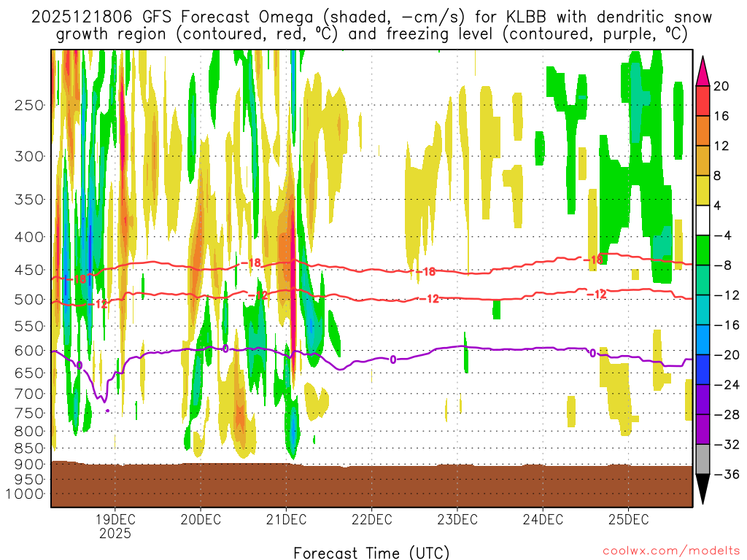Select the 400 pressure level label
Image resolution: width=747 pixels, height=560 pixels.
(x=29, y=237)
